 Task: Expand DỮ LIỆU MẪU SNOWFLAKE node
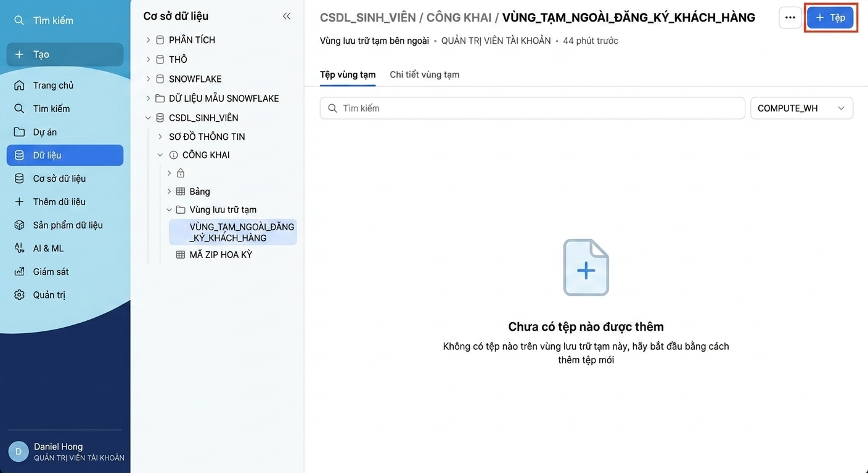pyautogui.click(x=148, y=99)
